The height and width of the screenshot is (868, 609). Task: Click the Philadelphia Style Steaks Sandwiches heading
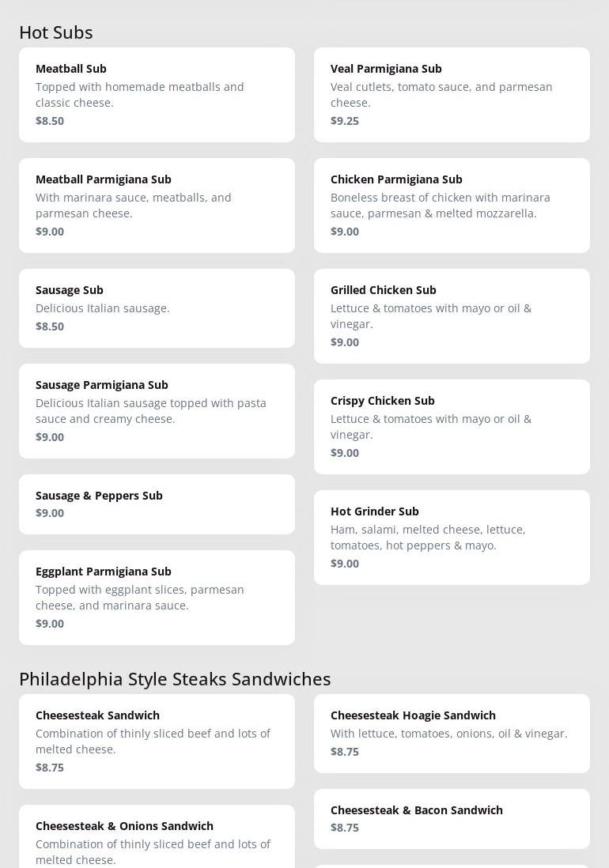[x=175, y=679]
